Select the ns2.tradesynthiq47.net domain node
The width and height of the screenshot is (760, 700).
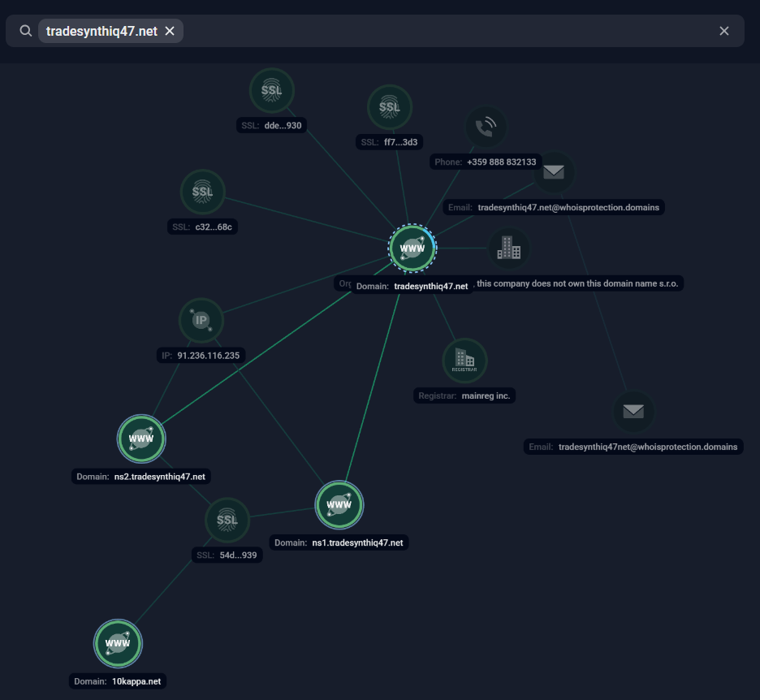tap(141, 439)
